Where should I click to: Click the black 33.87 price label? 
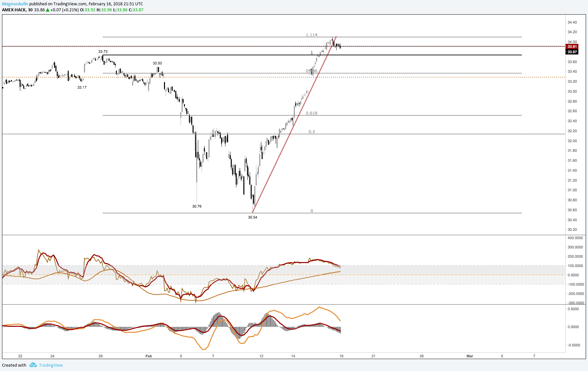coord(572,52)
